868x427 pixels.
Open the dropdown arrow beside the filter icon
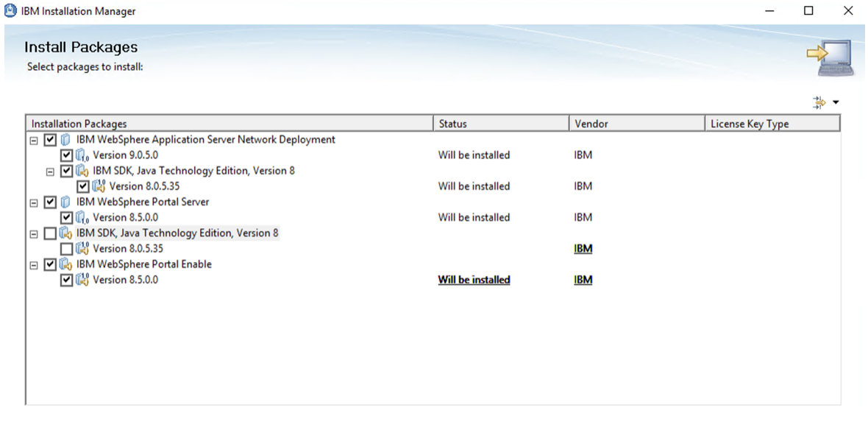836,102
